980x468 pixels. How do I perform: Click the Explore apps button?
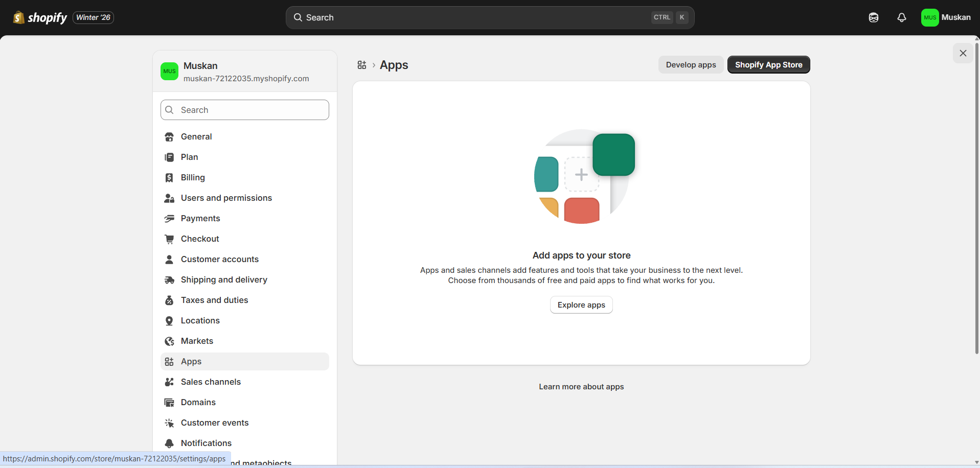point(581,305)
